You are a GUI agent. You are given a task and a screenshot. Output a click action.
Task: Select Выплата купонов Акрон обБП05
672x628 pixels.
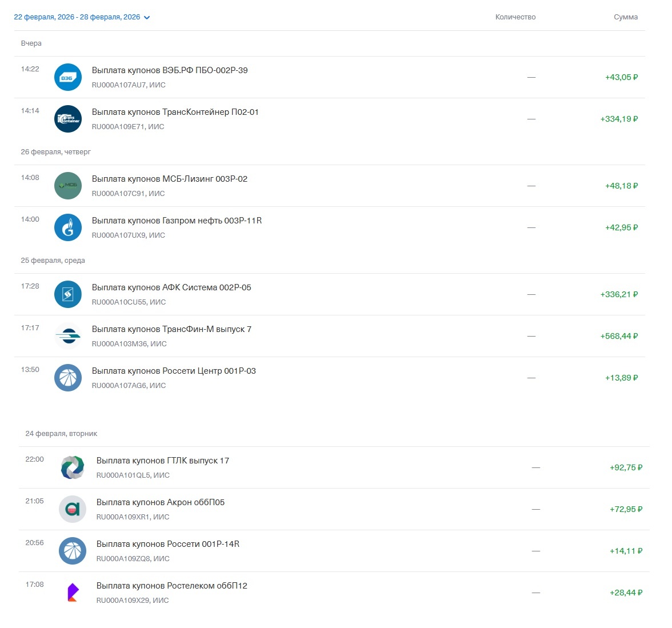click(x=160, y=502)
